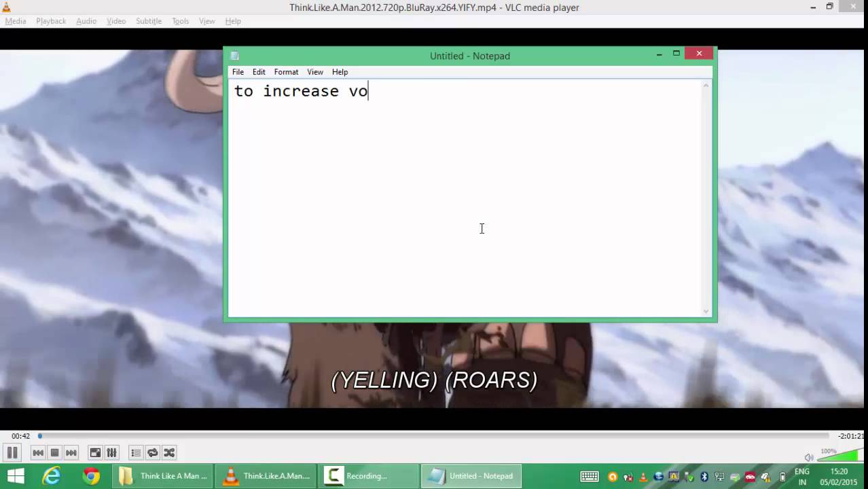Click monitor warning tray icon

pyautogui.click(x=674, y=477)
